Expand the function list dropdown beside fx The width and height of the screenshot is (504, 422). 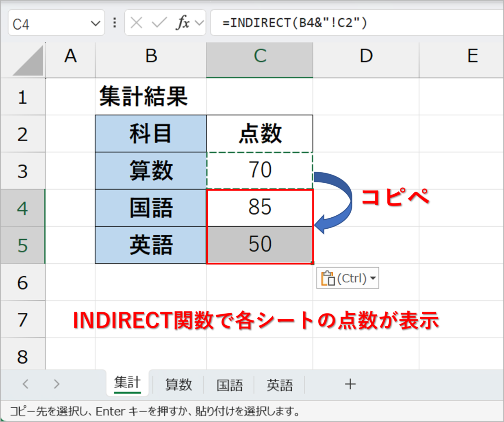[x=199, y=23]
